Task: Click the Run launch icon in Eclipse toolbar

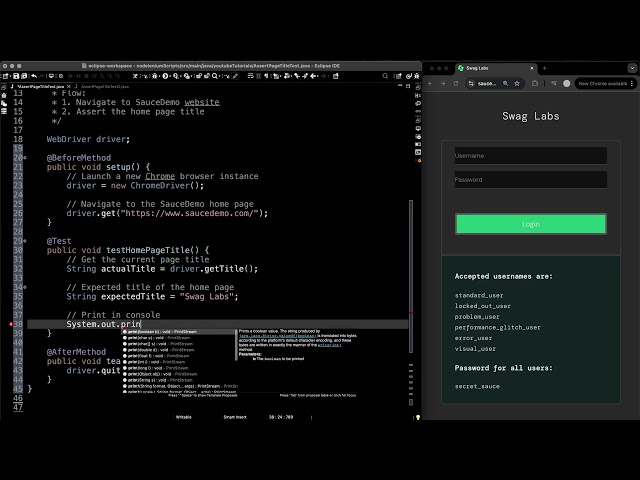Action: coord(165,76)
